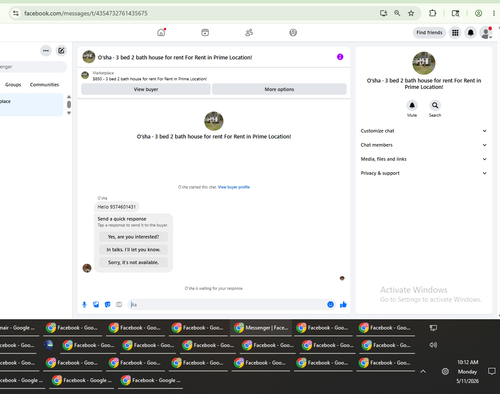Choose a GIF from the composer bar
The height and width of the screenshot is (394, 500).
[x=119, y=304]
